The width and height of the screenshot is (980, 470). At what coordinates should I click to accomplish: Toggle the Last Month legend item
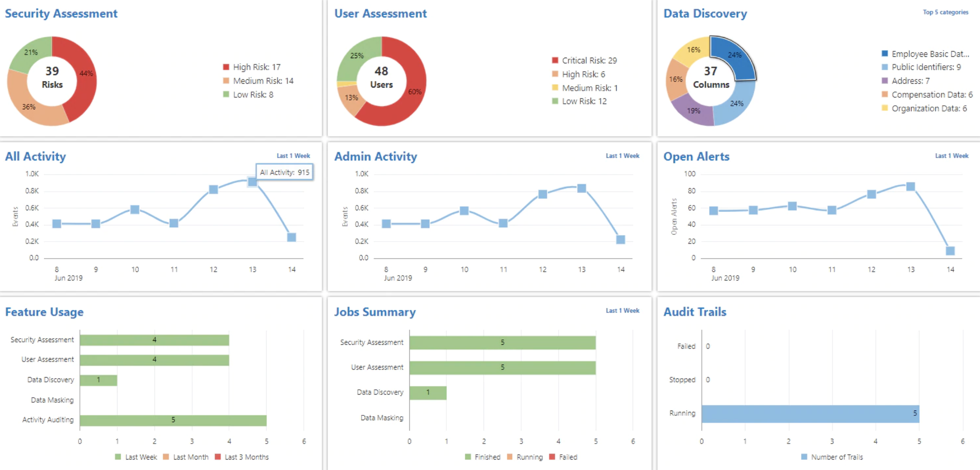pyautogui.click(x=186, y=457)
